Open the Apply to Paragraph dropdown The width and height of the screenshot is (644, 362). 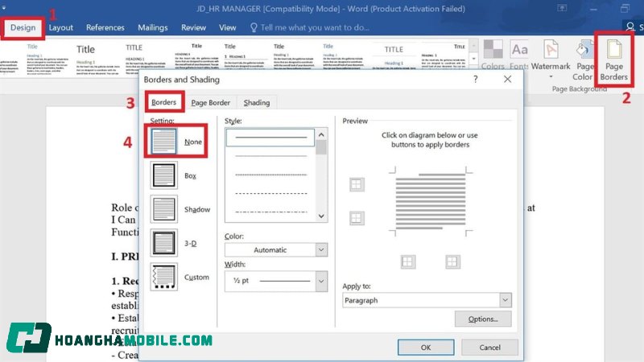click(427, 300)
